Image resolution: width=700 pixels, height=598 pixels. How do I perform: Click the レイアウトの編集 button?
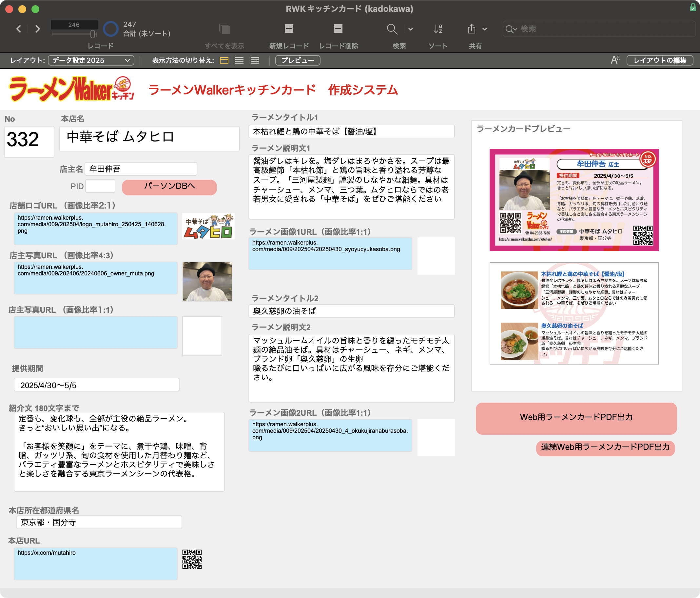click(x=659, y=61)
